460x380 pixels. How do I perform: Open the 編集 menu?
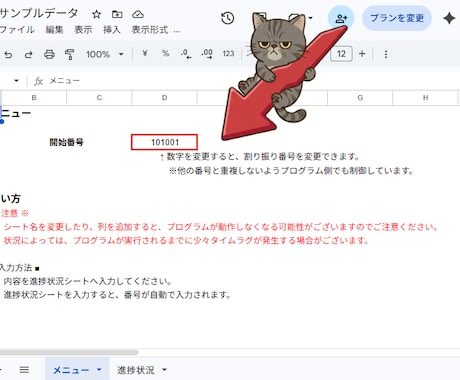(x=54, y=30)
